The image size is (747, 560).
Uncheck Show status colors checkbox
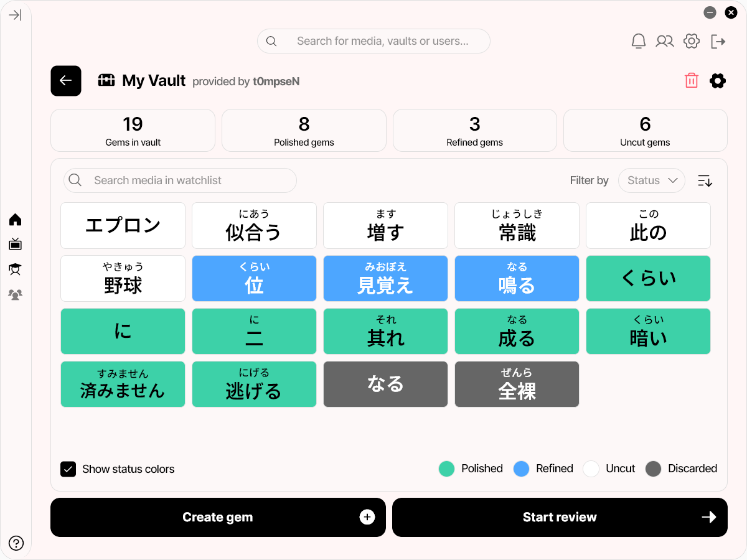pos(68,469)
